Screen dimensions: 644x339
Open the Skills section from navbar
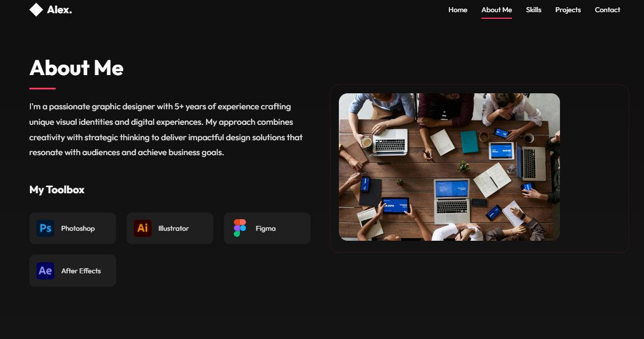pos(533,10)
